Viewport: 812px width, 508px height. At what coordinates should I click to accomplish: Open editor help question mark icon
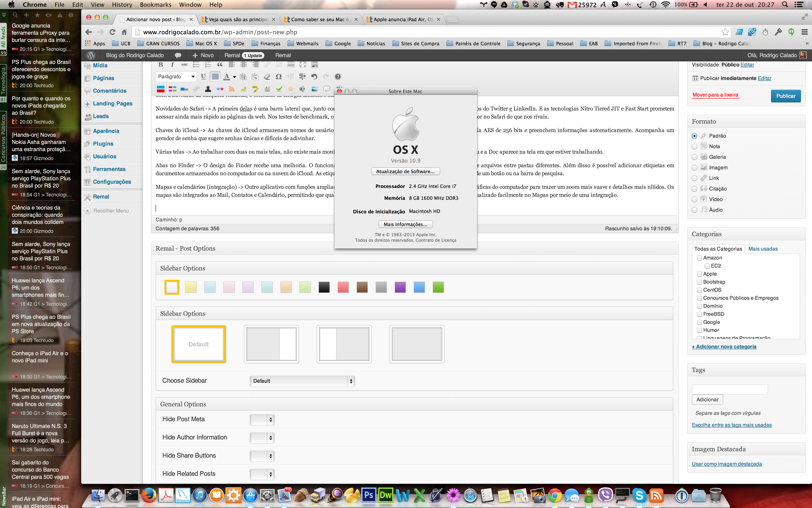(x=338, y=77)
